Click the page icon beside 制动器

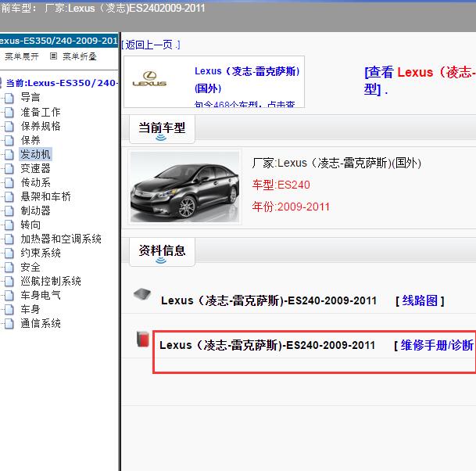click(x=9, y=211)
